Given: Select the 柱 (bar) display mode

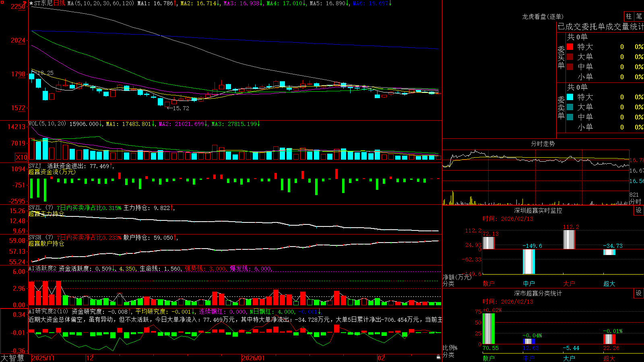Looking at the screenshot, I should 629,16.
